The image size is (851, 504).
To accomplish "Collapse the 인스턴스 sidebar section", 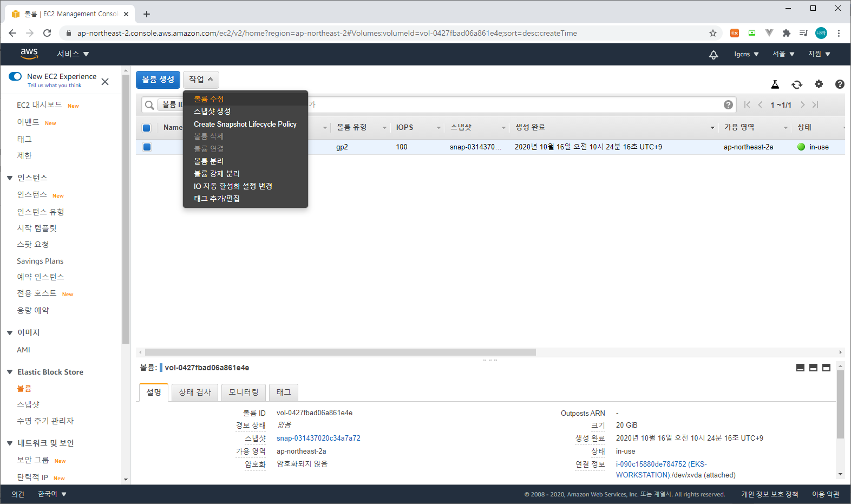I will point(10,178).
